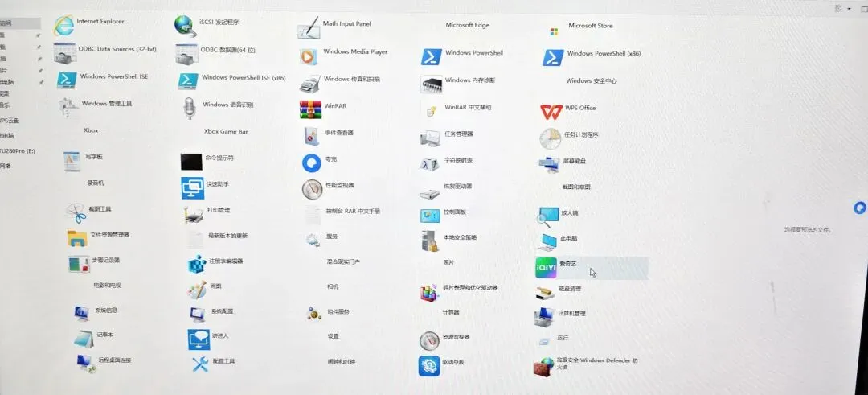
Task: Open the 配置工具 wrench icon
Action: click(200, 364)
